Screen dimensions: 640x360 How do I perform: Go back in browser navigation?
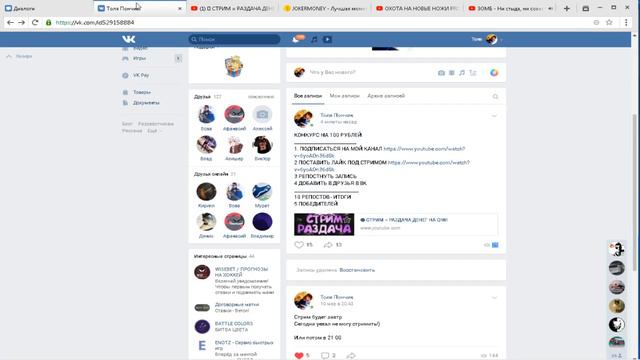pyautogui.click(x=10, y=22)
